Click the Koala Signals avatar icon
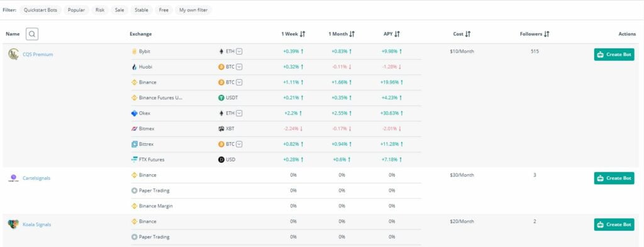This screenshot has height=247, width=644. click(x=13, y=224)
